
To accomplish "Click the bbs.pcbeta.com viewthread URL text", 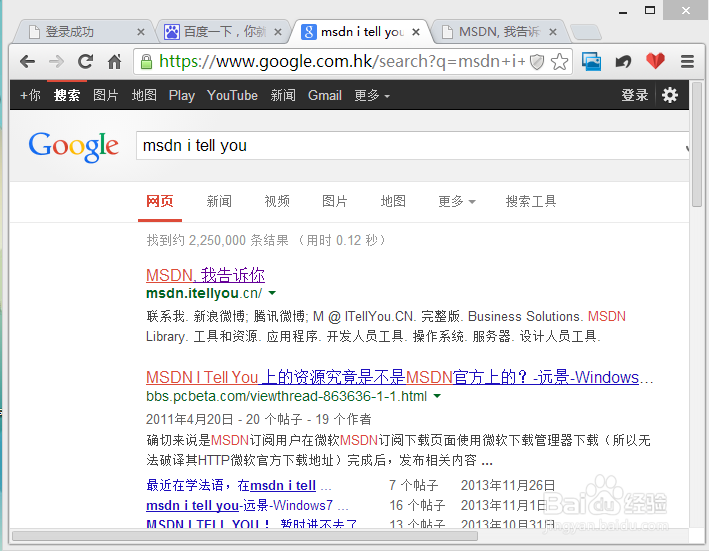I will (x=286, y=396).
